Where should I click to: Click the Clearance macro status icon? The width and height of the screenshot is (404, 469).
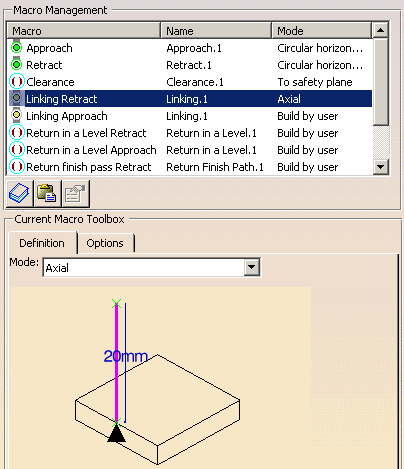coord(16,82)
